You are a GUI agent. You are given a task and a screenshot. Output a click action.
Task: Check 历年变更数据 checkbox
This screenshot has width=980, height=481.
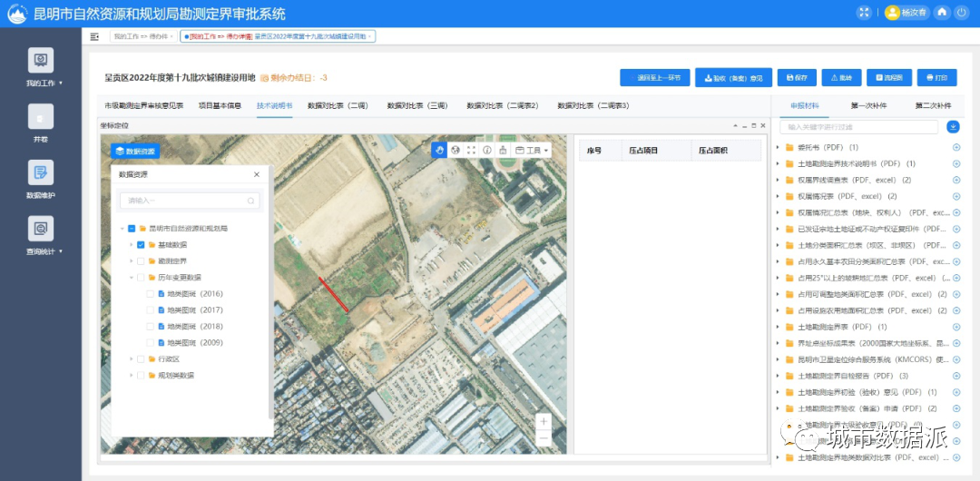[x=141, y=277]
